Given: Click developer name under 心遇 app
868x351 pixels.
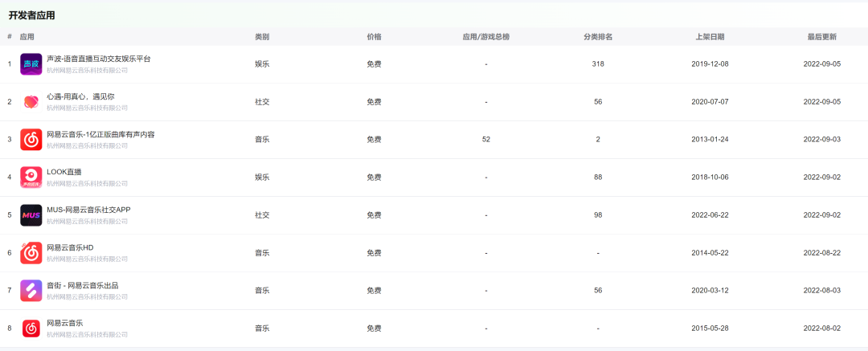Looking at the screenshot, I should pos(87,108).
